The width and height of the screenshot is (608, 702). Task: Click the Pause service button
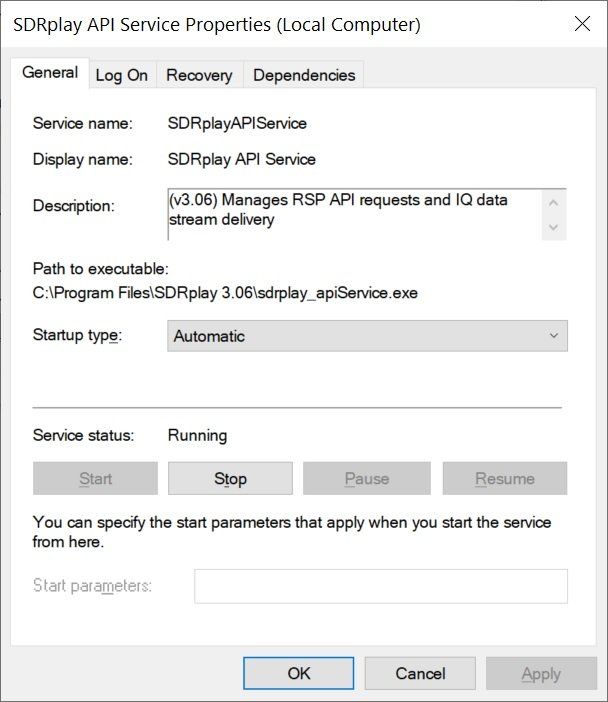(367, 479)
